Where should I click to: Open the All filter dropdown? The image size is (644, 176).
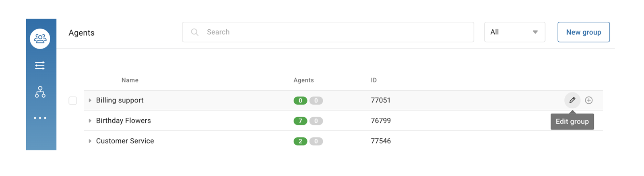coord(514,32)
